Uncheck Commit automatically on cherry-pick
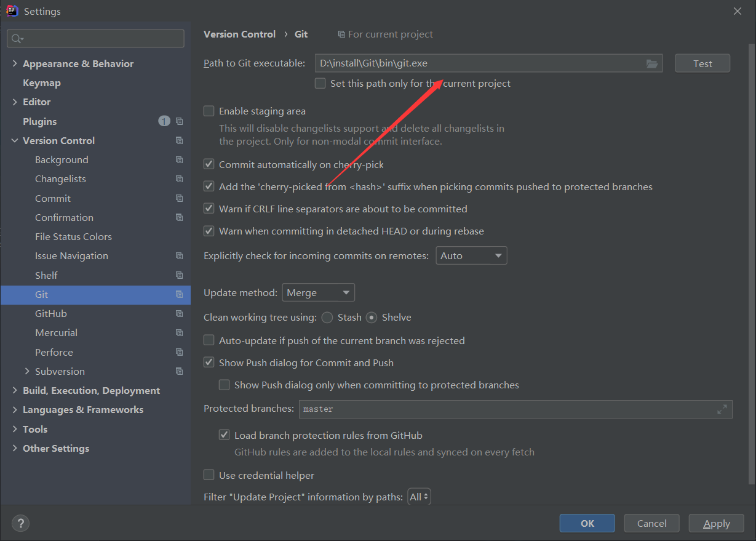The width and height of the screenshot is (756, 541). click(209, 164)
